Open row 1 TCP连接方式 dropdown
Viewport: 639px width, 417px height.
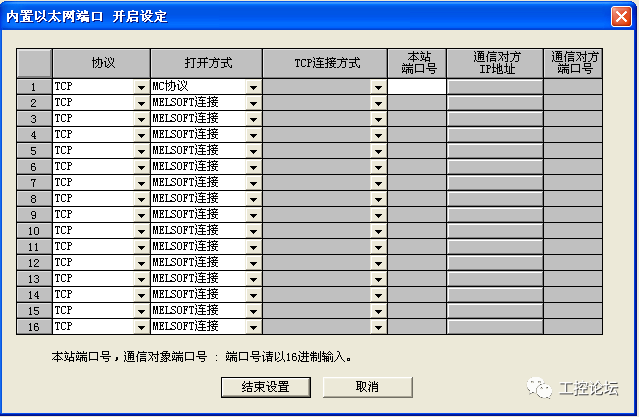pos(378,87)
